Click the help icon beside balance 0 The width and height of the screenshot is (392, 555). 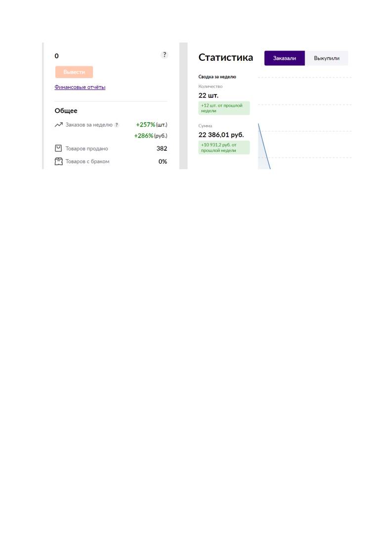(x=164, y=55)
